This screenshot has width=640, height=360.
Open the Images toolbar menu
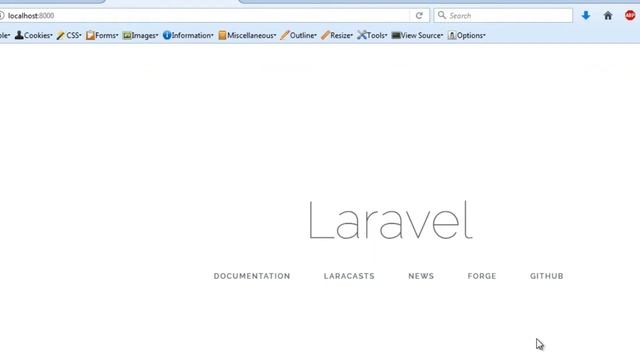(140, 36)
